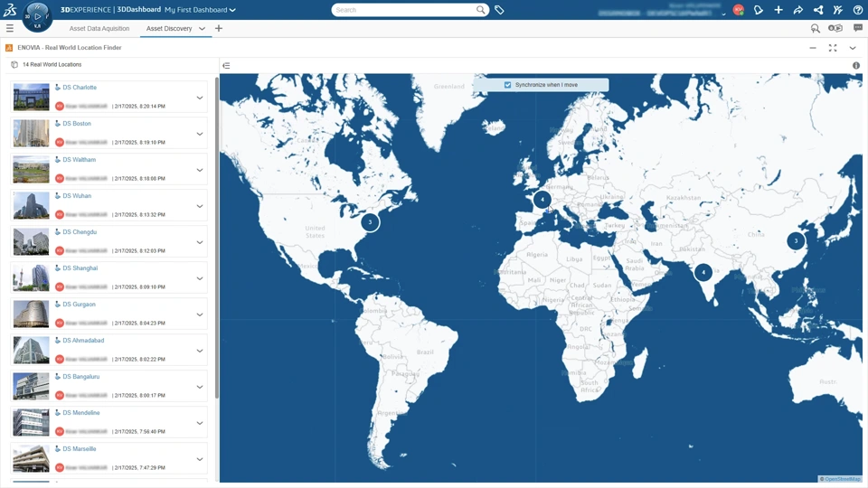This screenshot has height=488, width=868.
Task: Select the Asset Discovery tab
Action: tap(169, 28)
